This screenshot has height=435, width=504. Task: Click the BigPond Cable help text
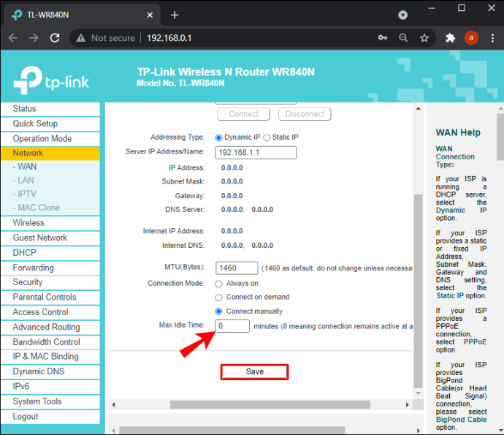point(461,420)
